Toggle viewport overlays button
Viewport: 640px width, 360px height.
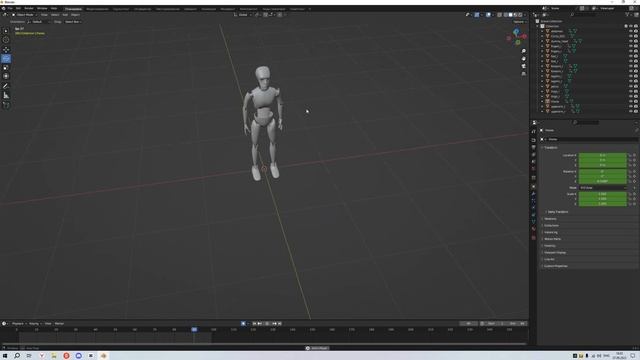coord(488,15)
